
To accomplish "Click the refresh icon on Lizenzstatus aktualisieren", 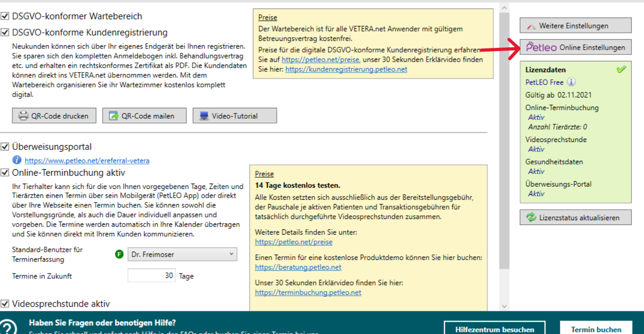I will [x=531, y=217].
